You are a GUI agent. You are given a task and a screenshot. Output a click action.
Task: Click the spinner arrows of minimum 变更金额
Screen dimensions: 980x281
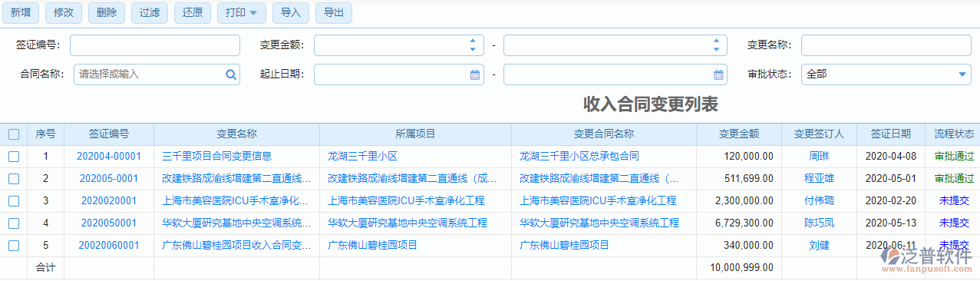474,45
